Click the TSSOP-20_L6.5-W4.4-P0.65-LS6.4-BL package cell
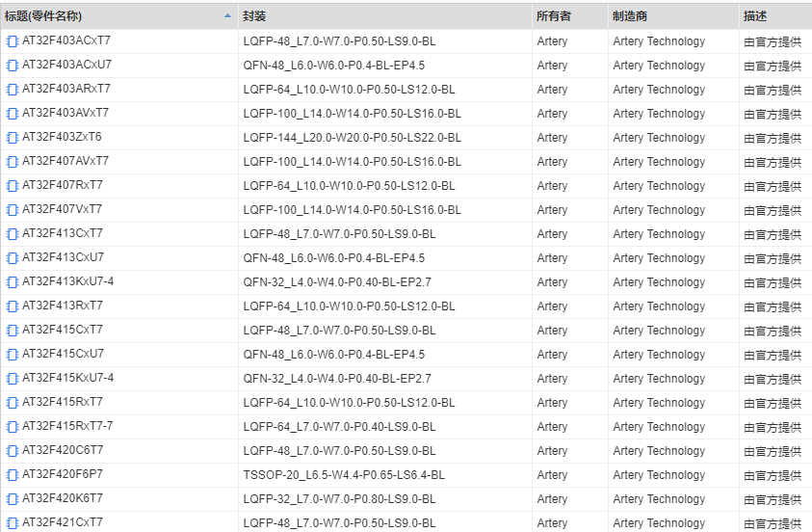This screenshot has height=532, width=812. [x=344, y=475]
